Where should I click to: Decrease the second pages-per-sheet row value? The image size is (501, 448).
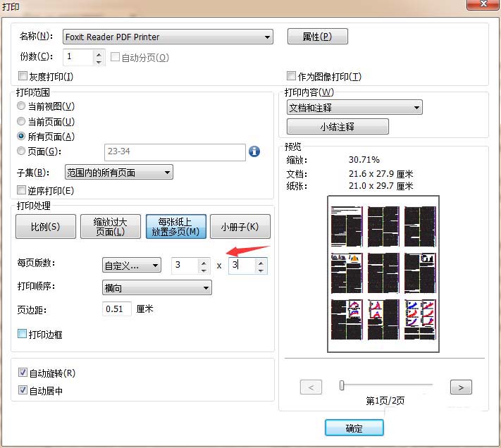pos(261,269)
